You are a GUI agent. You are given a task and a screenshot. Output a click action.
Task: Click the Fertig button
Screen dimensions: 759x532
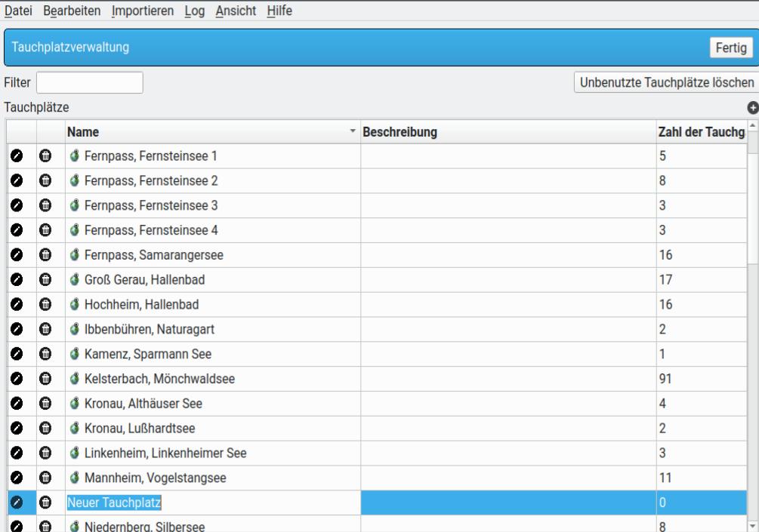coord(730,48)
